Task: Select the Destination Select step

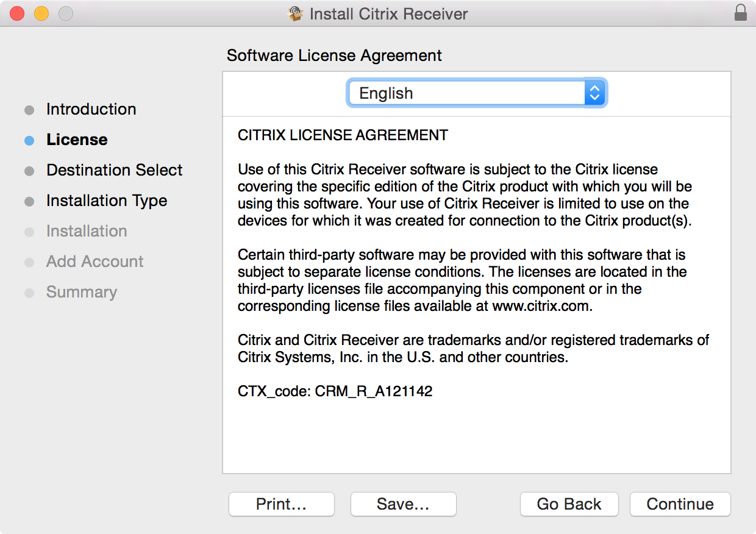Action: pos(114,170)
